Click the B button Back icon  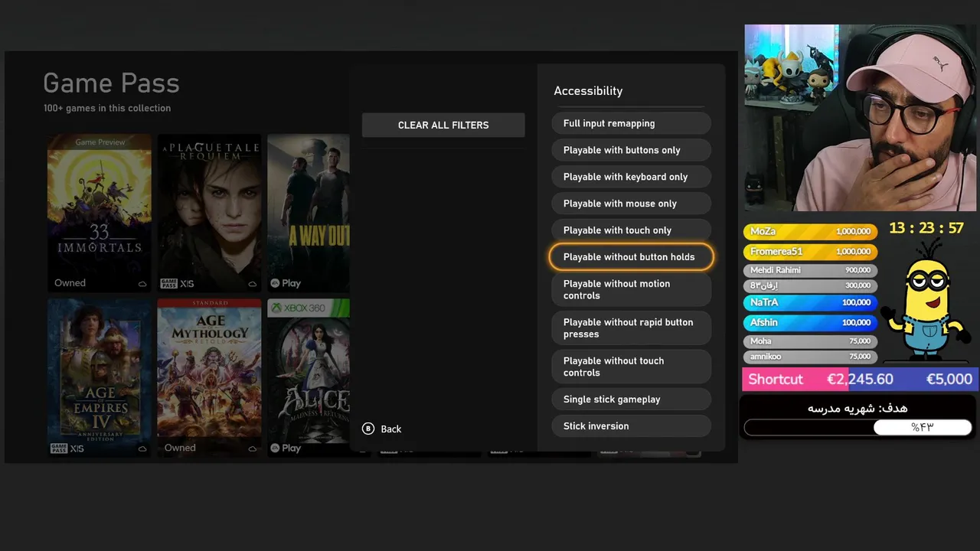[x=368, y=429]
